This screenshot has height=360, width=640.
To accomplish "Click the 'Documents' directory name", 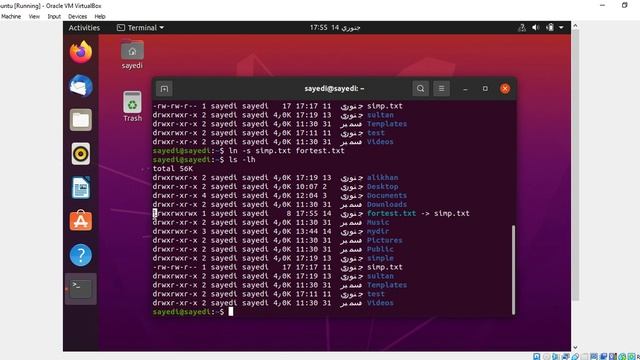I will click(387, 196).
